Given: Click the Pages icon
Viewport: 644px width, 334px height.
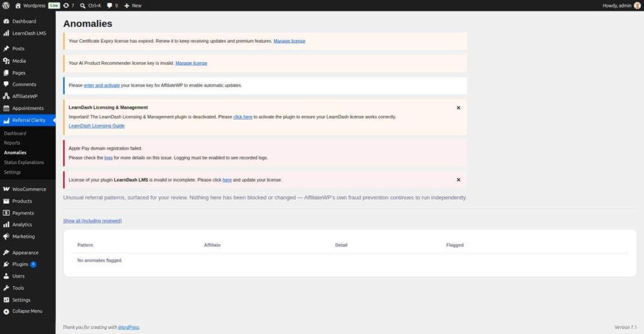Looking at the screenshot, I should point(6,73).
